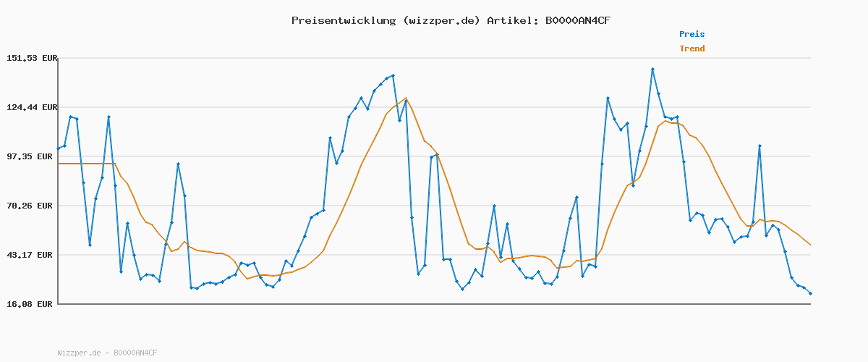
Task: Click the first blue data point at left edge
Action: tap(59, 148)
